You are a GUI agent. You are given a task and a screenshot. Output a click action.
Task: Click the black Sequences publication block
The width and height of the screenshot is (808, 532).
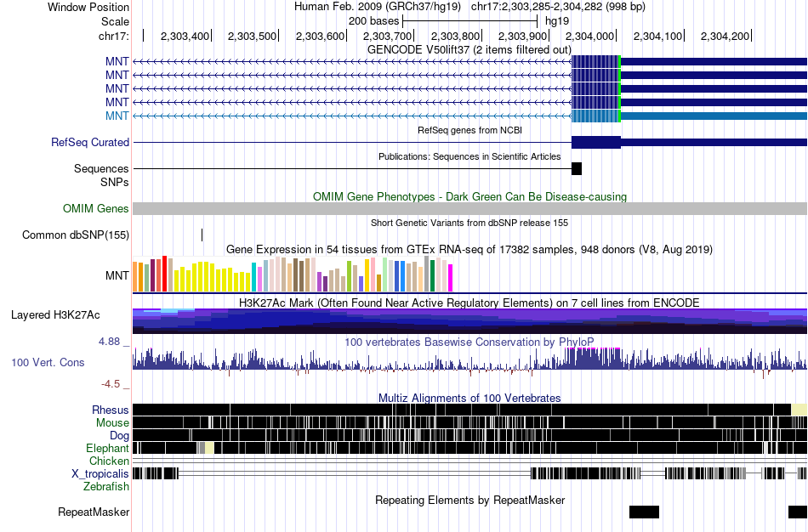577,168
